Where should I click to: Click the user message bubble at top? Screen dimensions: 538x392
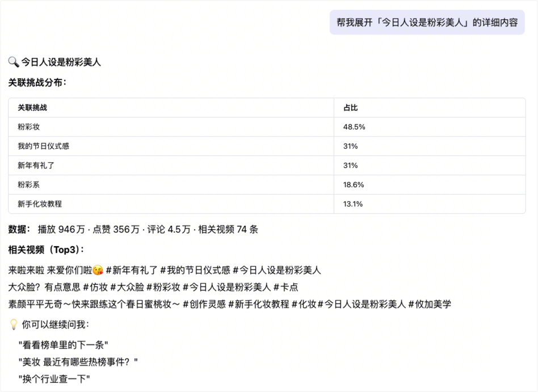coord(427,22)
